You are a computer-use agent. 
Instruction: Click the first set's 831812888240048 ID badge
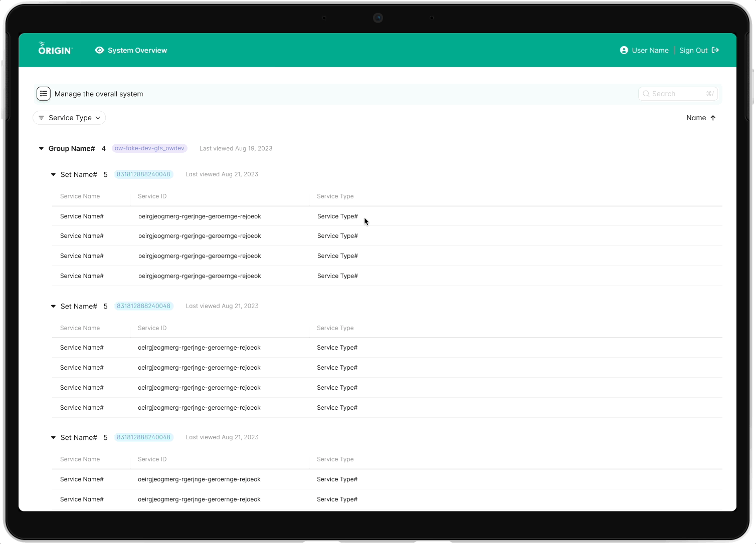pos(143,174)
